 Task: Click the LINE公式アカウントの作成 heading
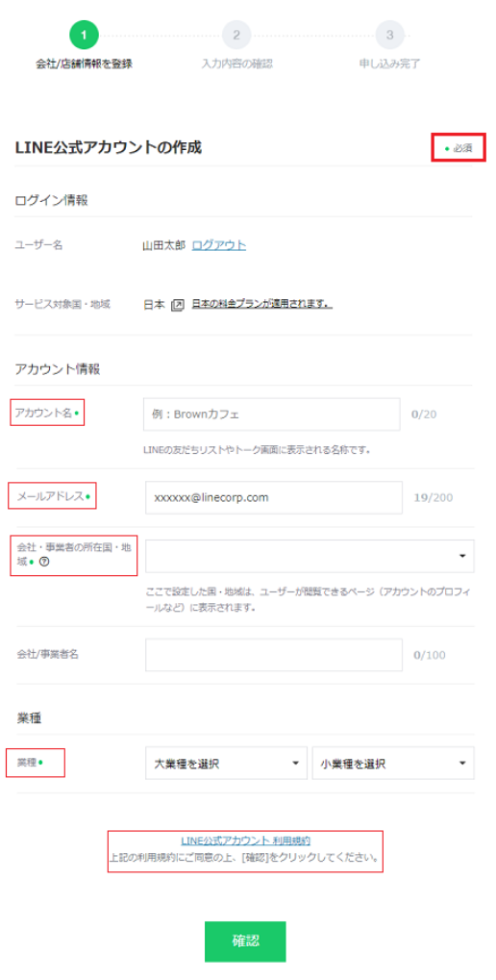tap(108, 148)
